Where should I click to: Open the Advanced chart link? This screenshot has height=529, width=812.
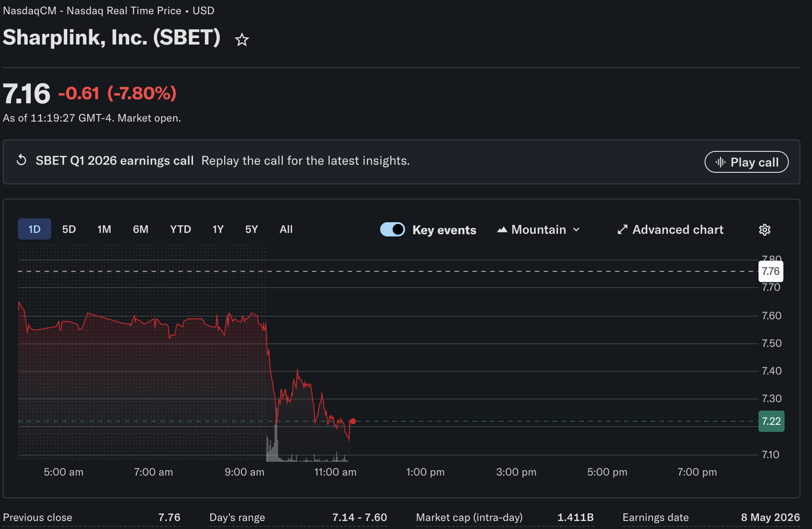tap(671, 230)
